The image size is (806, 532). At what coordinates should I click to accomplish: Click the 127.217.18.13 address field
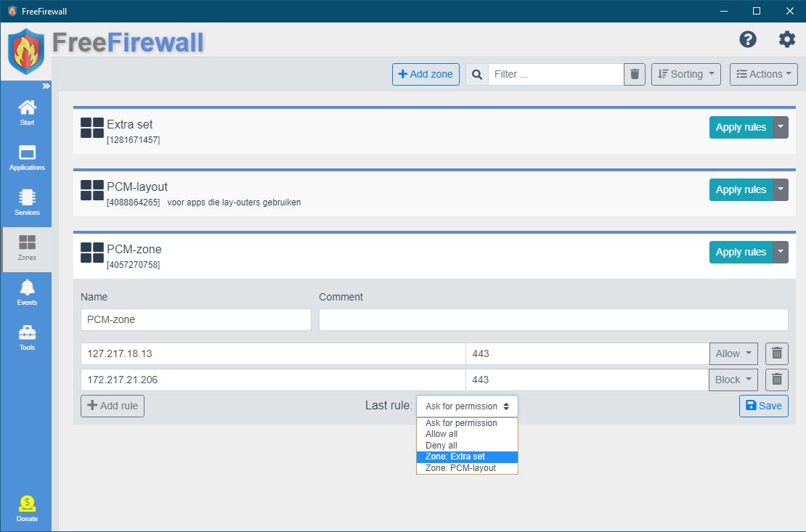click(x=273, y=353)
